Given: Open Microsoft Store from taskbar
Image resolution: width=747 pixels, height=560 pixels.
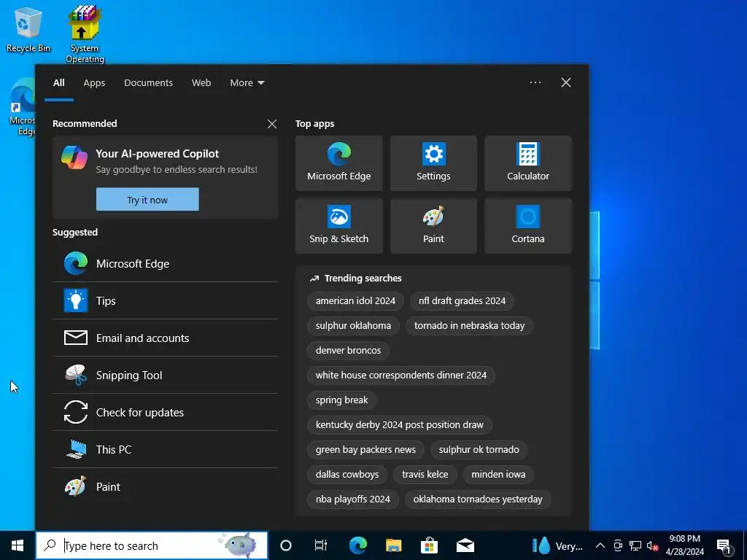Looking at the screenshot, I should click(x=429, y=545).
